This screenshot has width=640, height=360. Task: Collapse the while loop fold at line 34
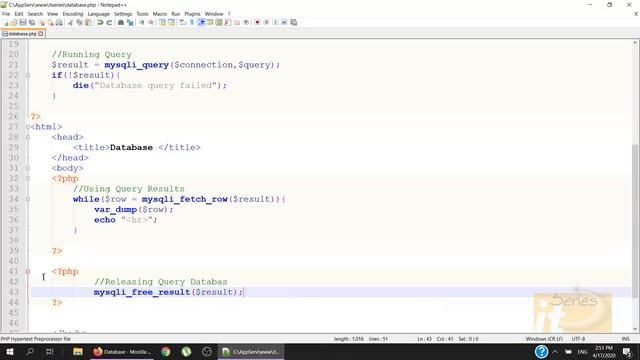coord(28,199)
